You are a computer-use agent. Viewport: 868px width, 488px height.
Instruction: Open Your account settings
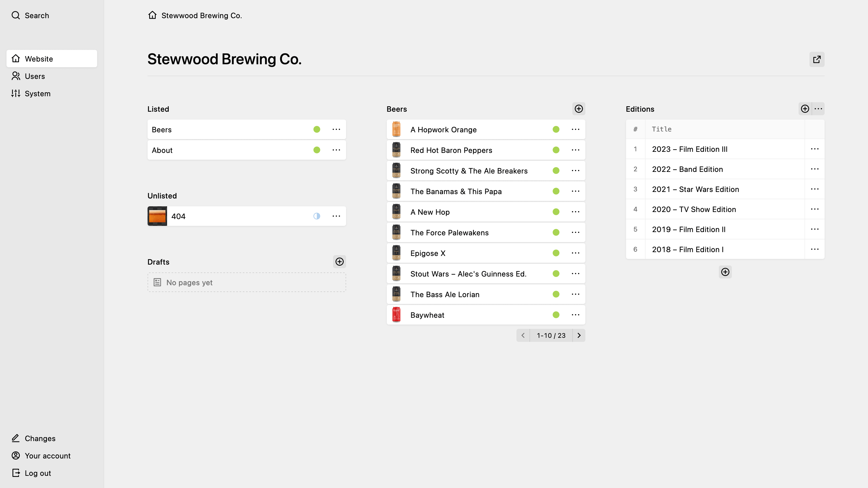pyautogui.click(x=52, y=456)
